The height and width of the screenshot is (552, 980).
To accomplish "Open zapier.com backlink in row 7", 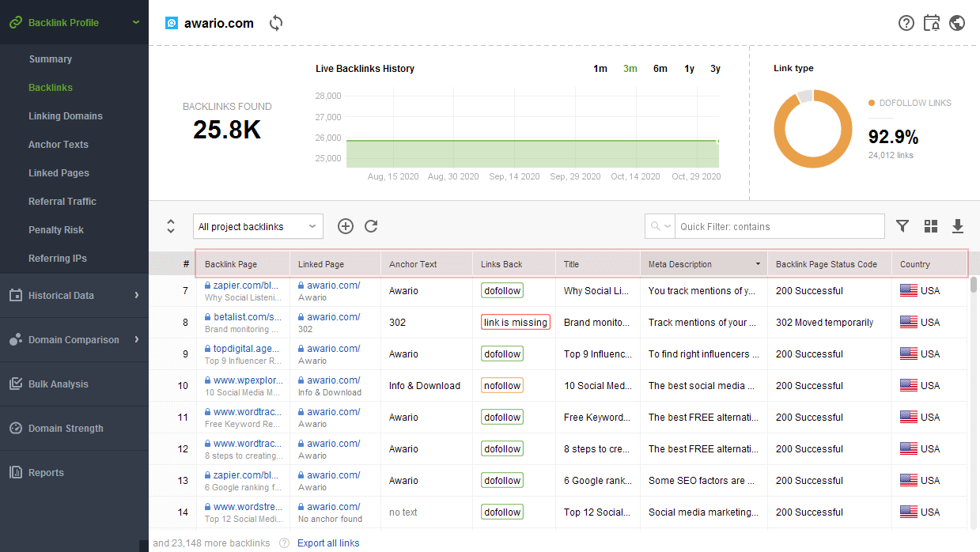I will click(247, 285).
